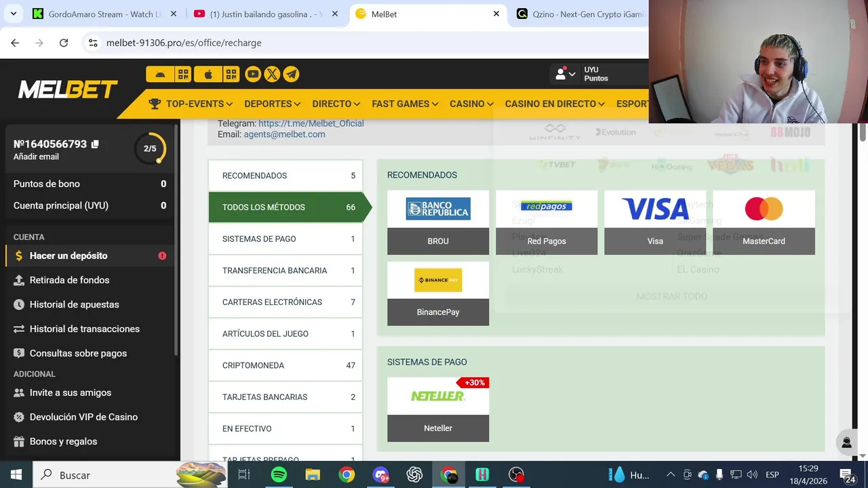This screenshot has width=868, height=488.
Task: Open site information icon in address bar
Action: [93, 43]
